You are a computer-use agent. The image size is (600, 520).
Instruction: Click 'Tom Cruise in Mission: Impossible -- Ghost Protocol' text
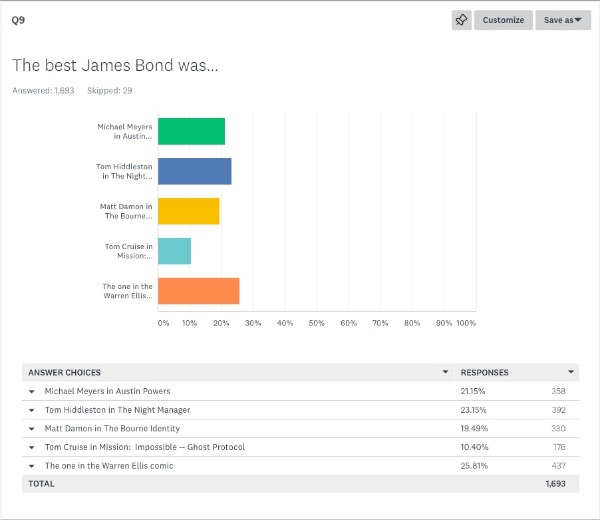pos(145,447)
